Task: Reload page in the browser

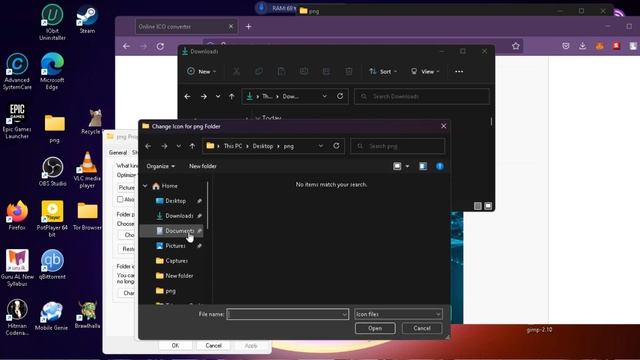Action: click(160, 47)
